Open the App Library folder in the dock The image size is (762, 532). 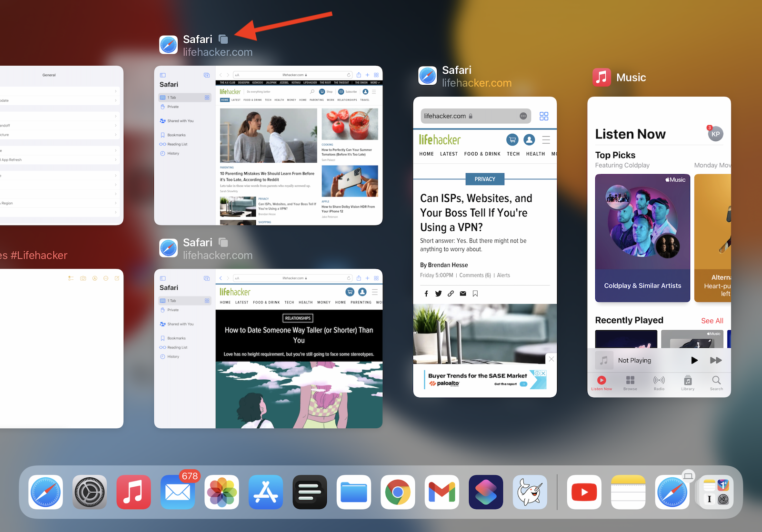tap(716, 492)
